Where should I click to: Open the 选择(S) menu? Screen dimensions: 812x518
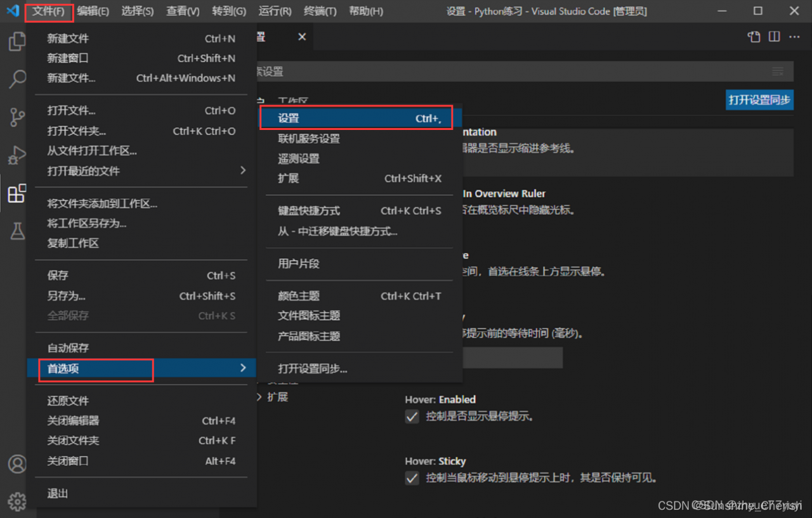click(x=138, y=11)
